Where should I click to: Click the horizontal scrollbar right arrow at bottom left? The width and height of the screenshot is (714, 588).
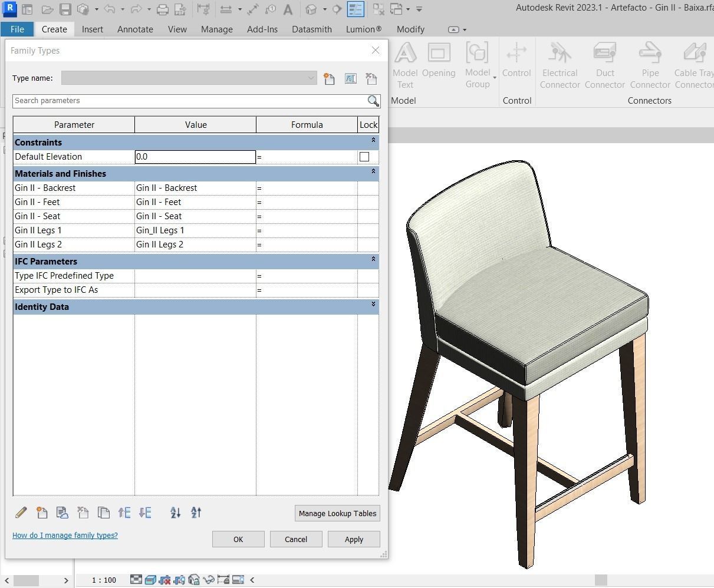[65, 580]
